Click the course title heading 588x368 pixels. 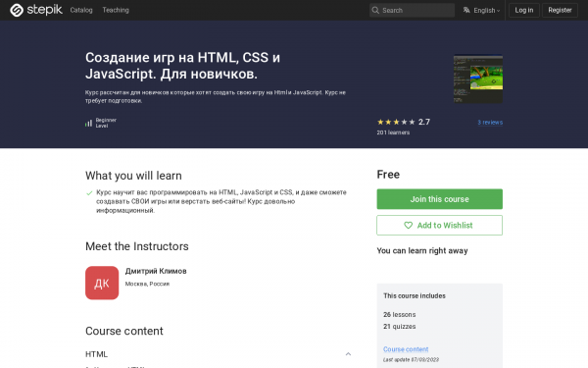click(x=182, y=66)
